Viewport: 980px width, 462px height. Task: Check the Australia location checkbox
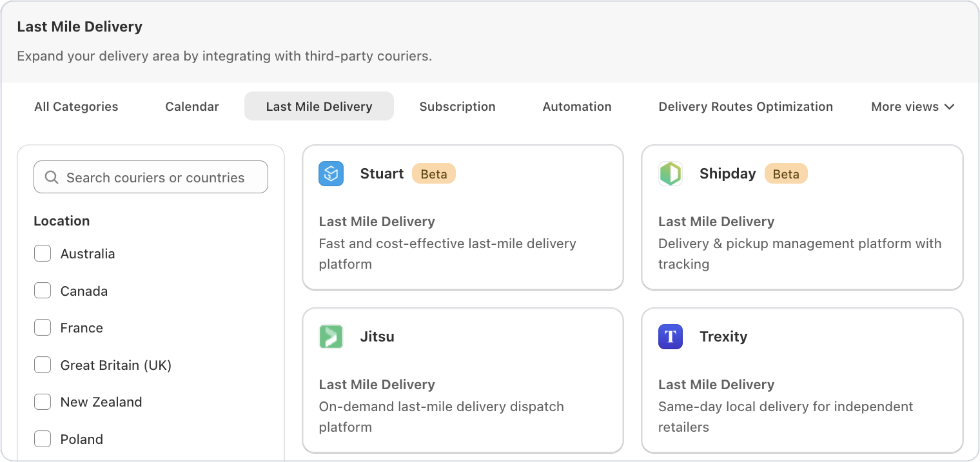pyautogui.click(x=43, y=254)
